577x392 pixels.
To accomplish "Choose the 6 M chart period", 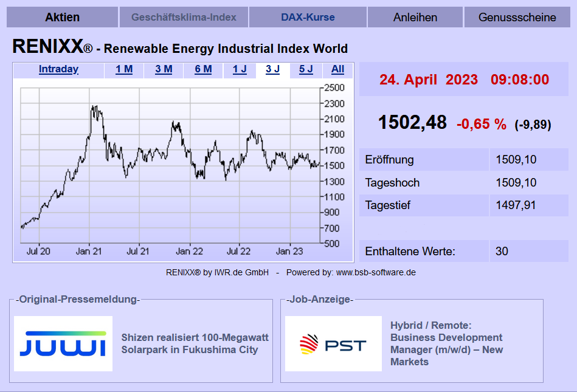I will [x=203, y=69].
